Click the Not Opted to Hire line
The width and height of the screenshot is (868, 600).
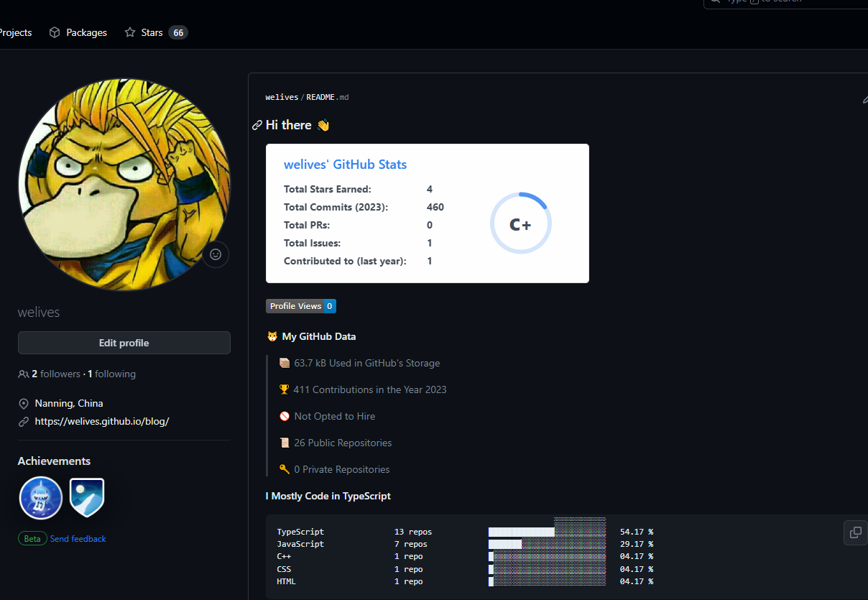tap(327, 416)
